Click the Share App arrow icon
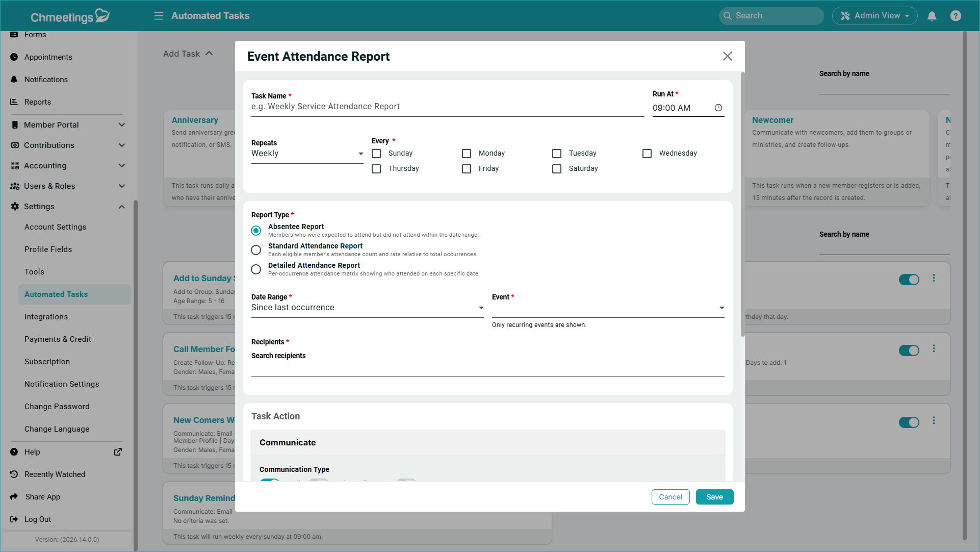The height and width of the screenshot is (552, 980). tap(14, 497)
